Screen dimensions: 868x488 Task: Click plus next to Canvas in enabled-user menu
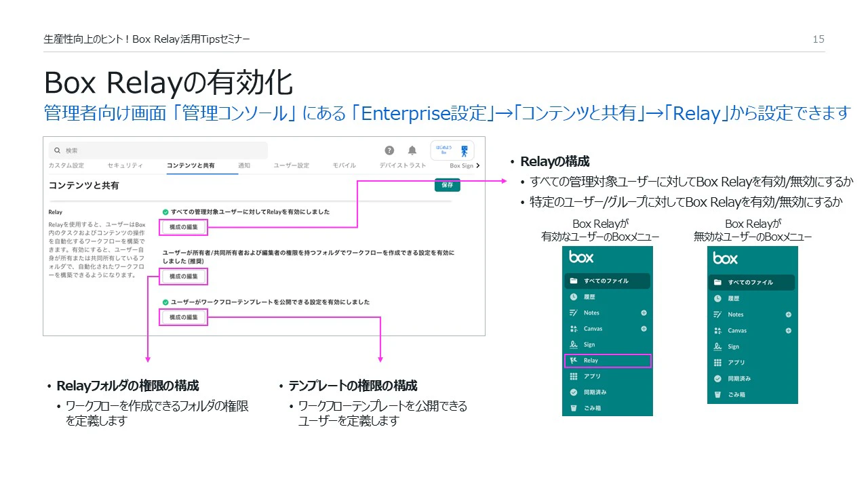[644, 329]
